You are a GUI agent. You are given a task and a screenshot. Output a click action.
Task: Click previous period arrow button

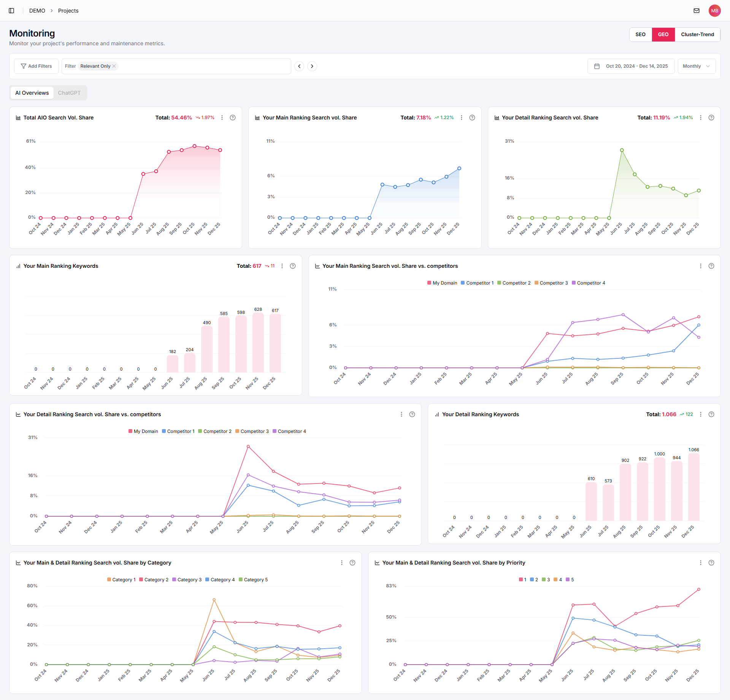pyautogui.click(x=299, y=66)
